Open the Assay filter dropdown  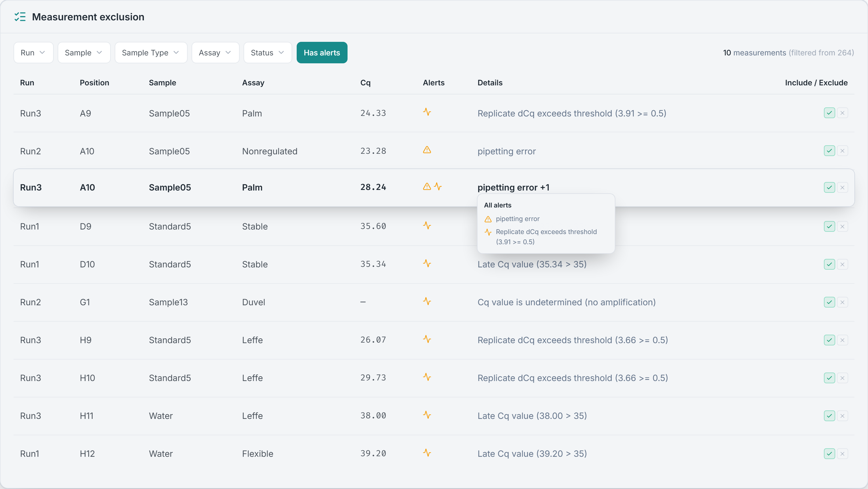(215, 53)
